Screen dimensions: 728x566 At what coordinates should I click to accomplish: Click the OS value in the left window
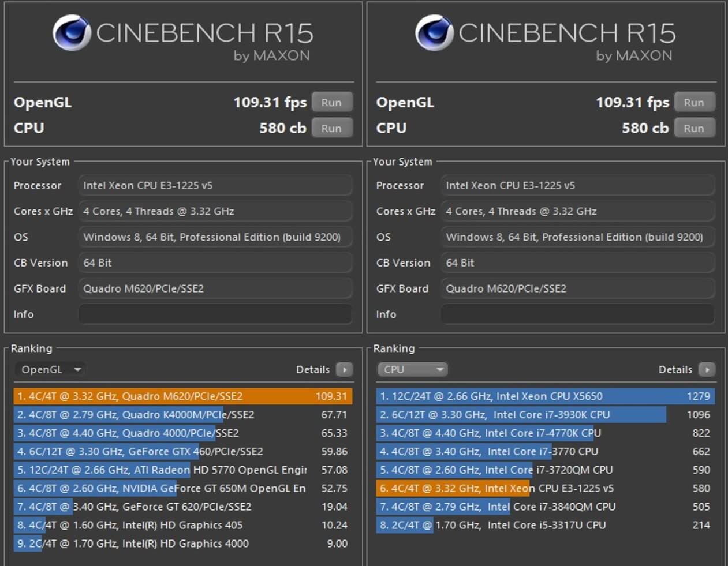click(215, 237)
